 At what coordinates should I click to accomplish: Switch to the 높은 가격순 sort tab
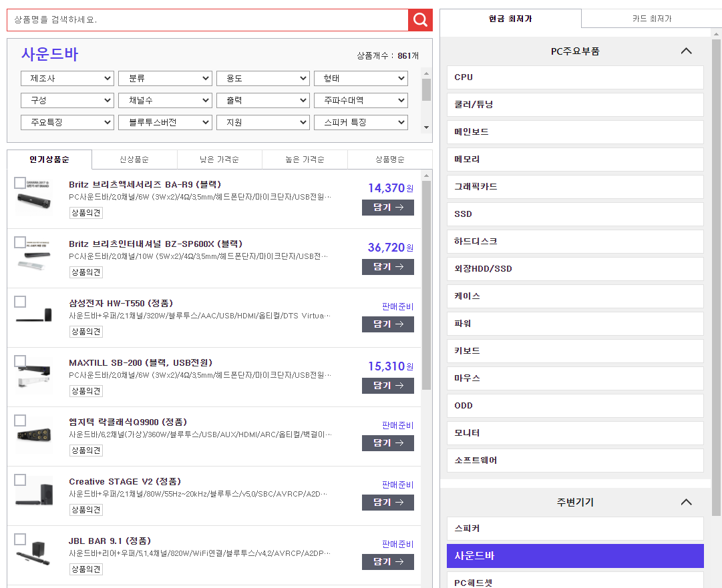pos(305,160)
